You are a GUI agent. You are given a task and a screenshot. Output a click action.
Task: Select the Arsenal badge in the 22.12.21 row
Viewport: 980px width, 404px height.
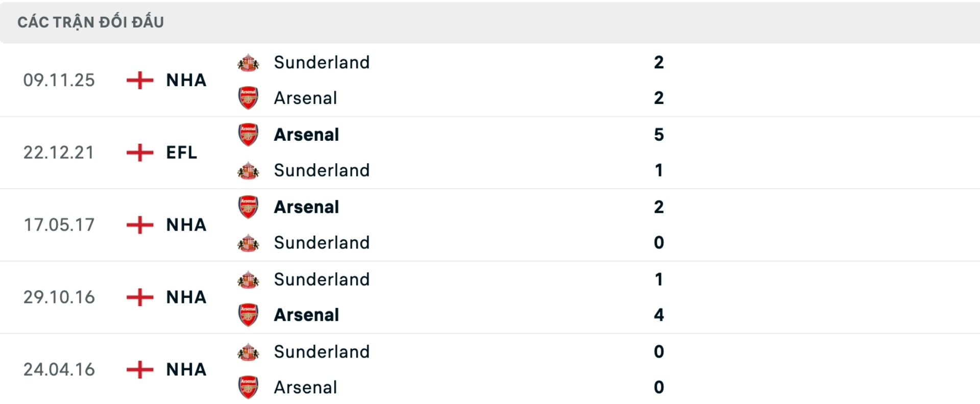click(248, 135)
